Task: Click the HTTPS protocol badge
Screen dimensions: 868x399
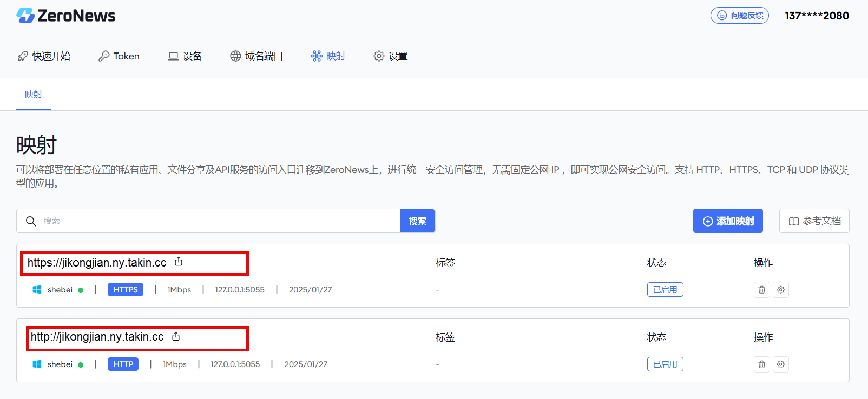Action: click(x=126, y=290)
